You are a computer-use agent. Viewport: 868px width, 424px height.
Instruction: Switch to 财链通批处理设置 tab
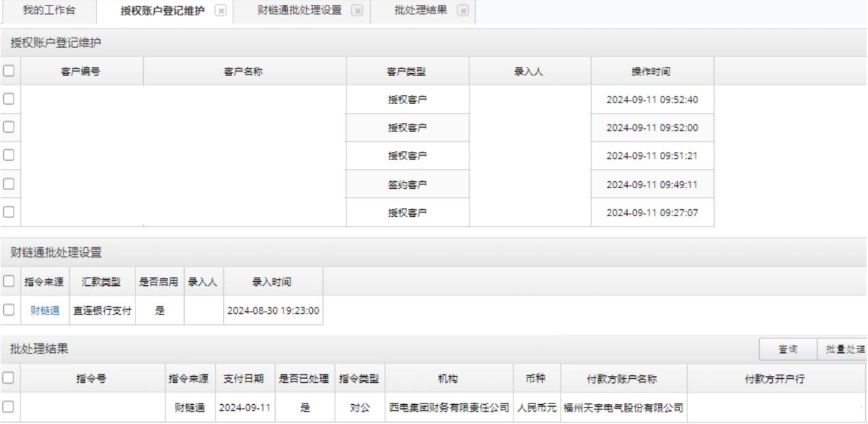pyautogui.click(x=299, y=11)
